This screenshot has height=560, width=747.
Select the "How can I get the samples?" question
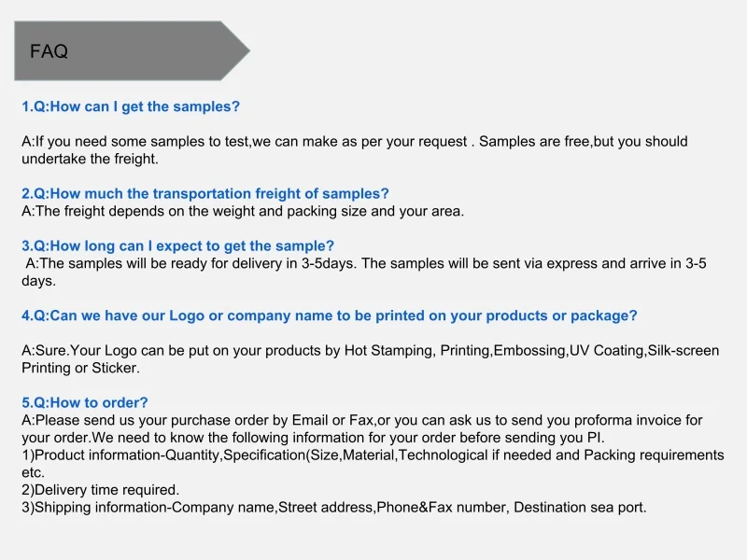pyautogui.click(x=131, y=106)
